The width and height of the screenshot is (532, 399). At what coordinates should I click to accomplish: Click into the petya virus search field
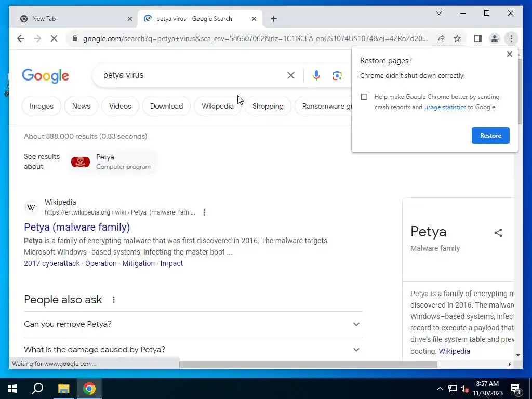pyautogui.click(x=193, y=75)
